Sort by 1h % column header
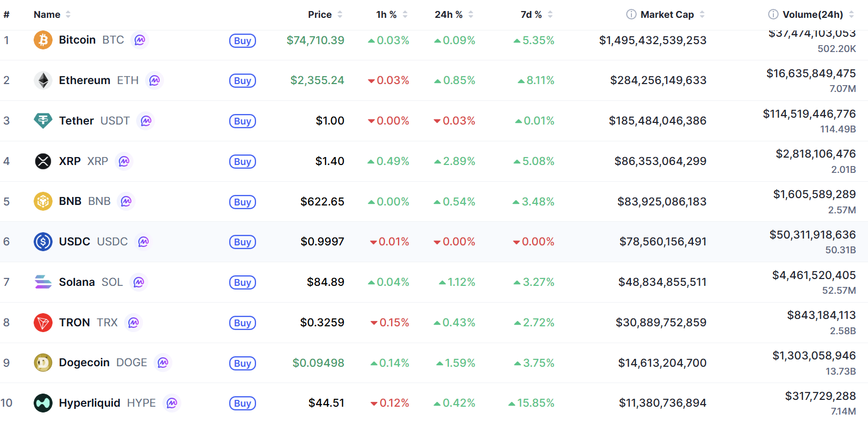The image size is (868, 423). [x=386, y=15]
